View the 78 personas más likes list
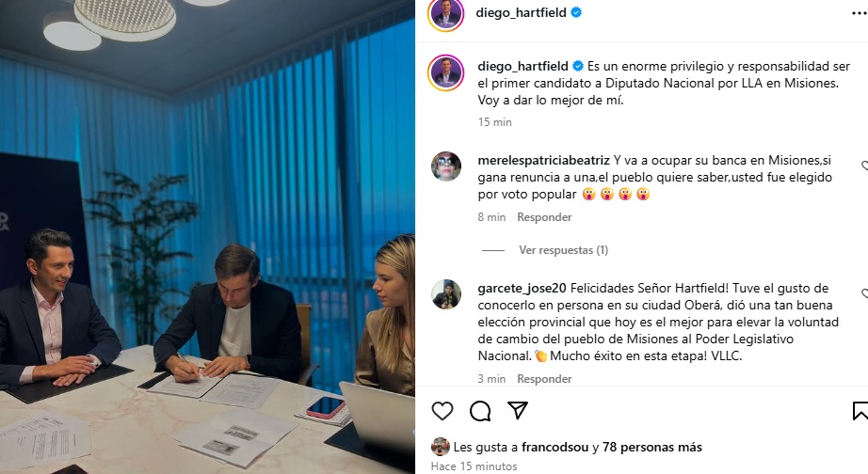The image size is (868, 474). point(652,447)
